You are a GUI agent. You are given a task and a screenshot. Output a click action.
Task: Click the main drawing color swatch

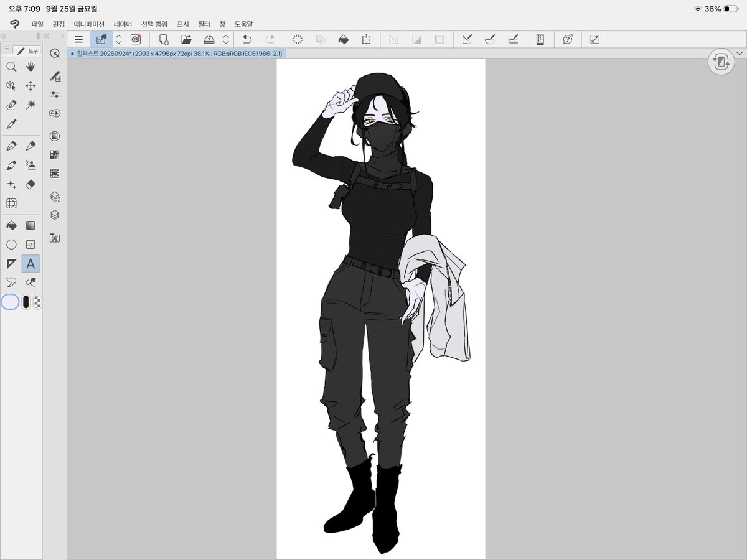pyautogui.click(x=11, y=302)
